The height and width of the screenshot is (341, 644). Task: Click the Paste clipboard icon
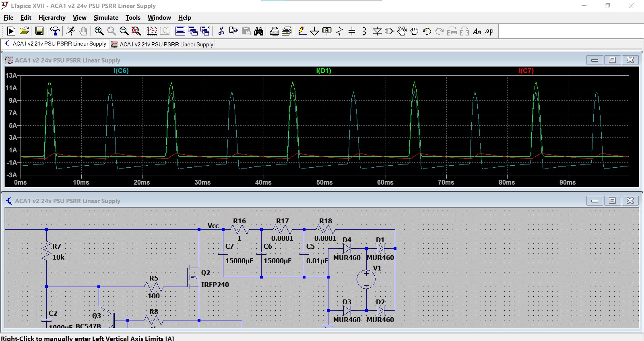click(246, 31)
